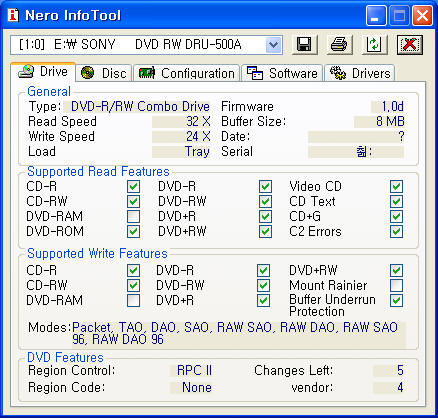Toggle DVD-RAM write feature checkbox
The height and width of the screenshot is (418, 438).
pyautogui.click(x=133, y=300)
